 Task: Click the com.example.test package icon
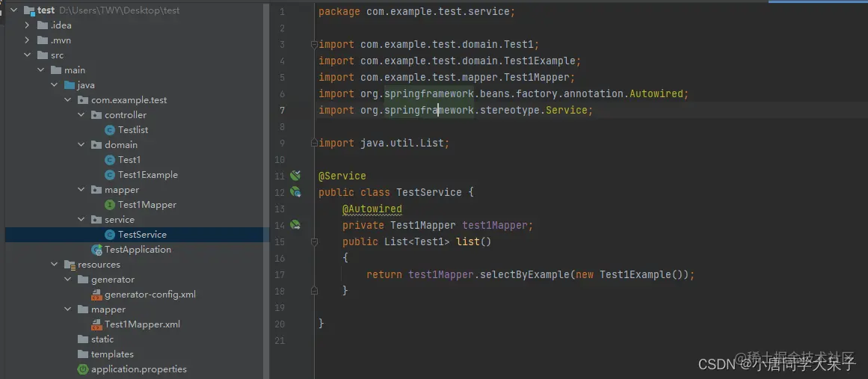83,99
